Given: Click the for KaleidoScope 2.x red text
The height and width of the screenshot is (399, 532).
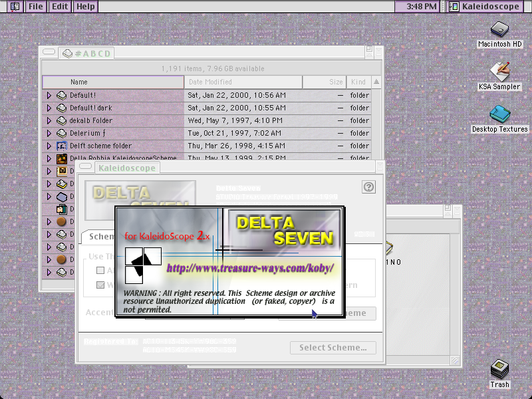Looking at the screenshot, I should 167,236.
